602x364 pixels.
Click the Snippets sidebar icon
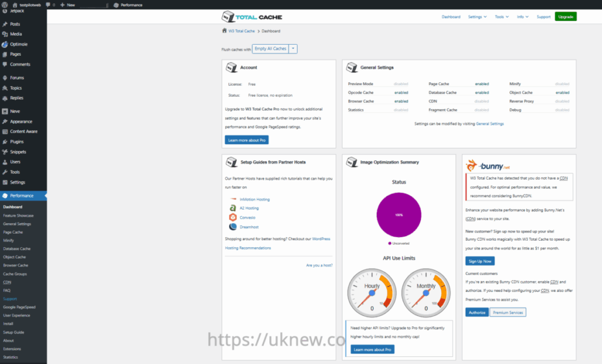coord(5,151)
